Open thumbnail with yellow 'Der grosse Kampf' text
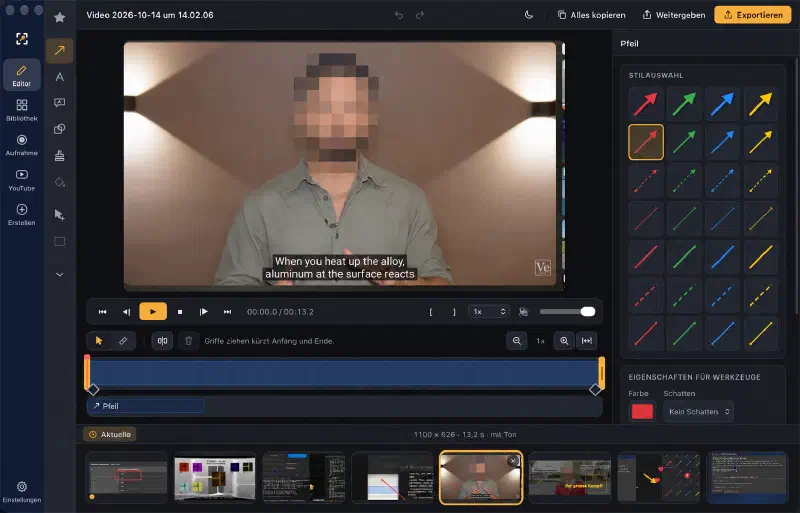This screenshot has width=800, height=513. click(x=570, y=478)
